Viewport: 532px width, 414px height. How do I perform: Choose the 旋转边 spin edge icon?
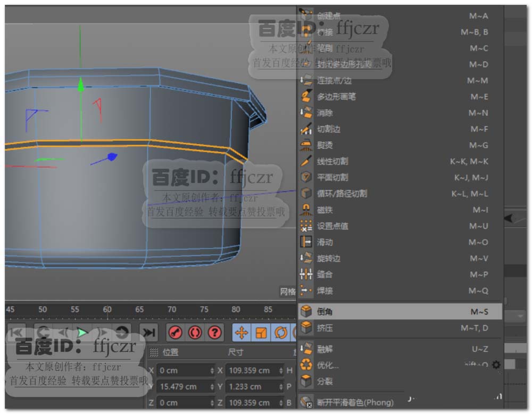306,258
